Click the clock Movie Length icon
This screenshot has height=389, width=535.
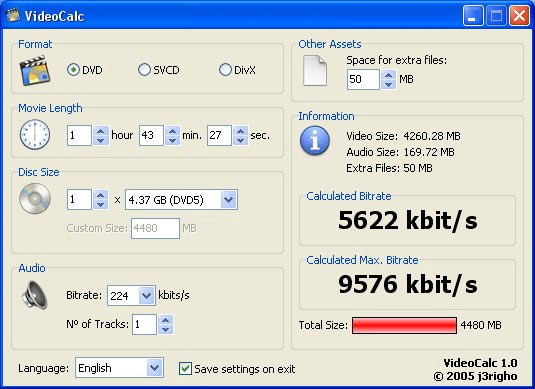(35, 134)
